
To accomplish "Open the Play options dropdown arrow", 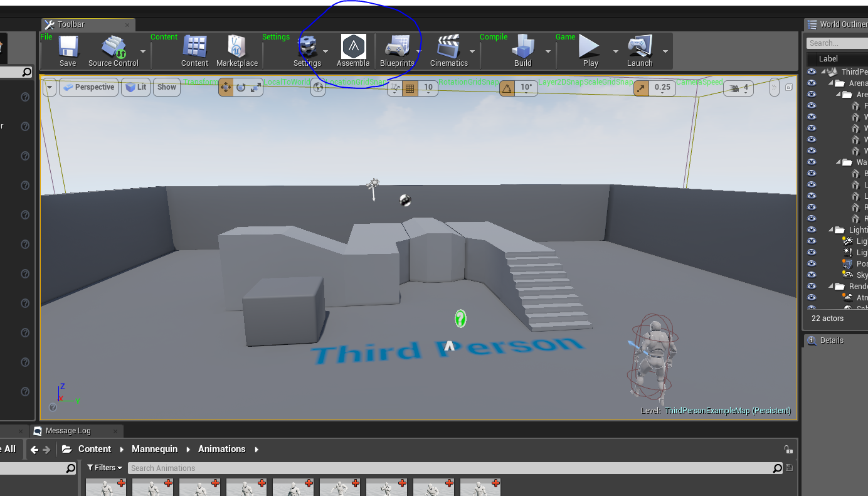I will pos(615,51).
